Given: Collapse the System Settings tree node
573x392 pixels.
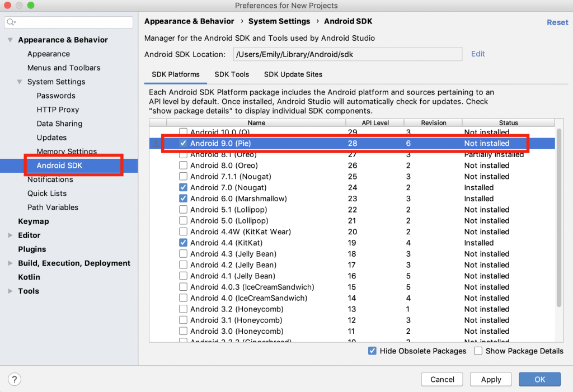Looking at the screenshot, I should tap(20, 82).
